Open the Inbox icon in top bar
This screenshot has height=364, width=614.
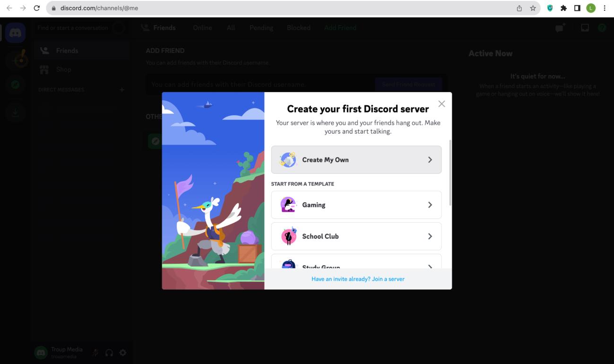585,28
